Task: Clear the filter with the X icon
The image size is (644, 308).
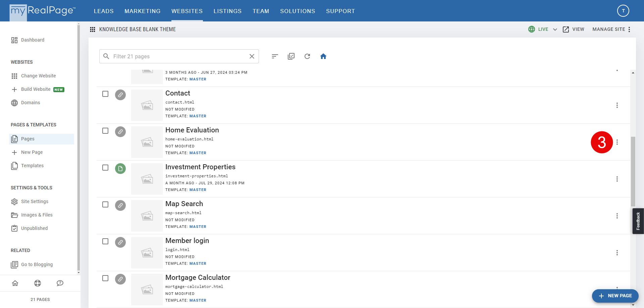Action: 252,56
